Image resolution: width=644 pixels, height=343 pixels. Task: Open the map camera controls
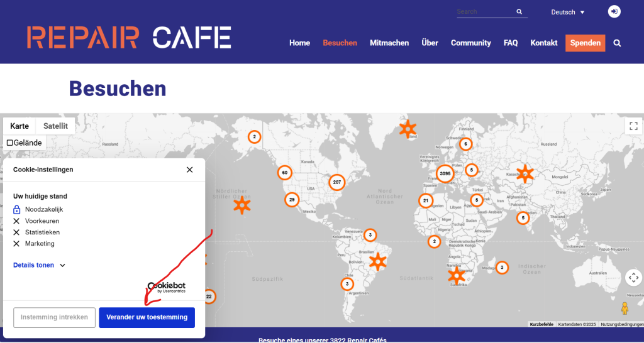point(633,278)
